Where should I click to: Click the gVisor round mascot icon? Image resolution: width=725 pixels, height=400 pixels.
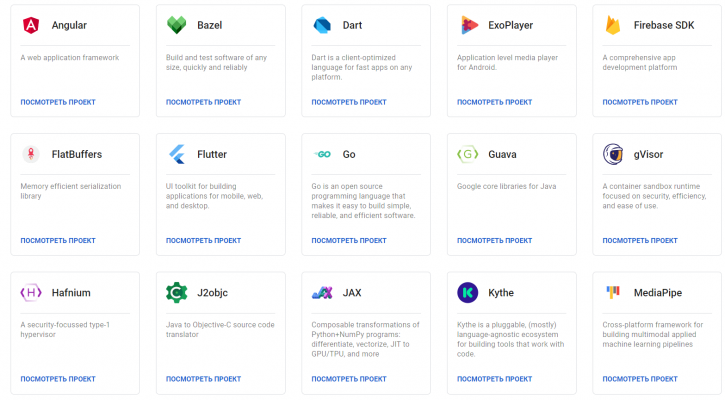[613, 154]
